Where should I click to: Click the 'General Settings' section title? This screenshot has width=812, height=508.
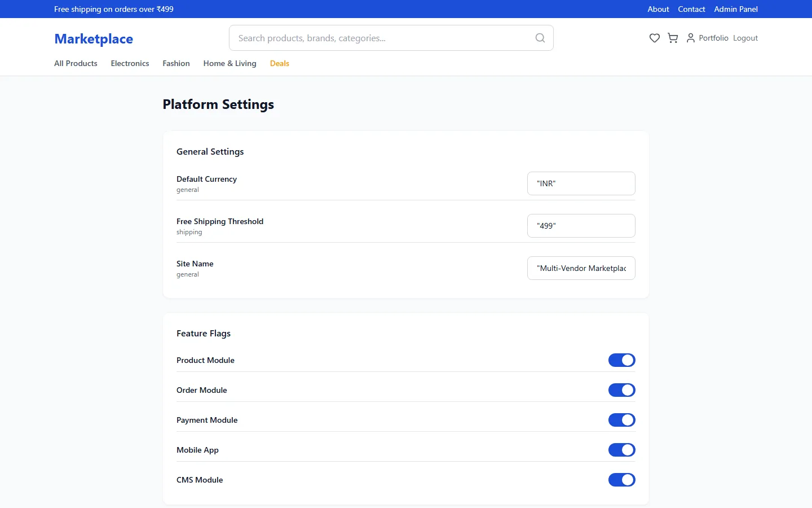point(210,151)
